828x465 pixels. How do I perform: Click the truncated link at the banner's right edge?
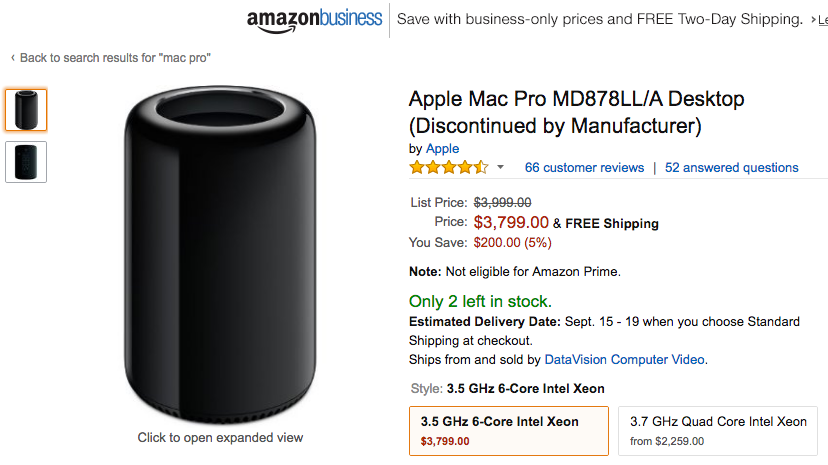click(x=821, y=19)
